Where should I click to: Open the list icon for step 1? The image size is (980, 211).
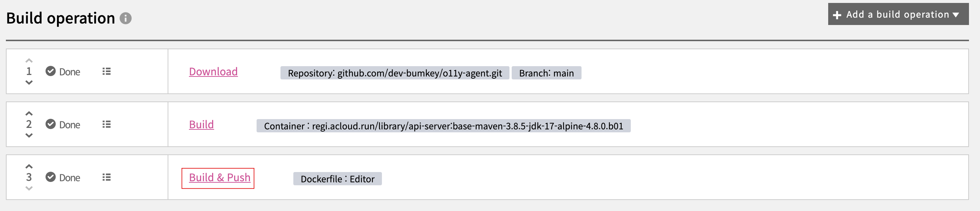pos(107,71)
